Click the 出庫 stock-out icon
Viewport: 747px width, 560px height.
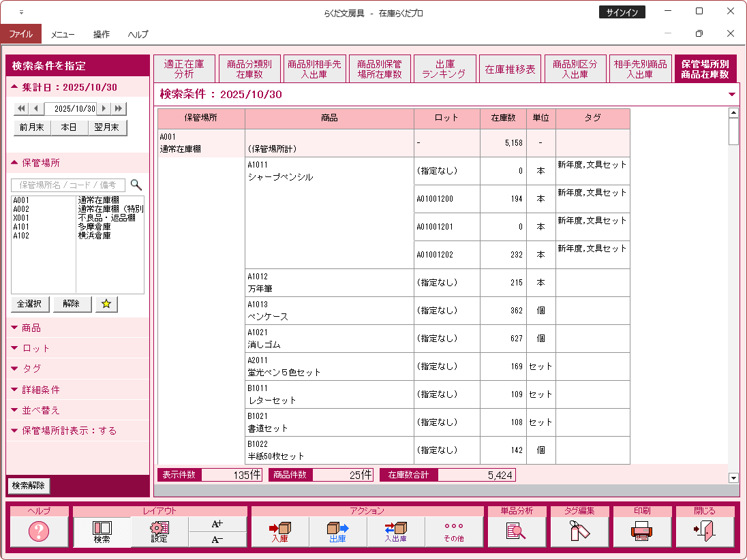pos(337,531)
